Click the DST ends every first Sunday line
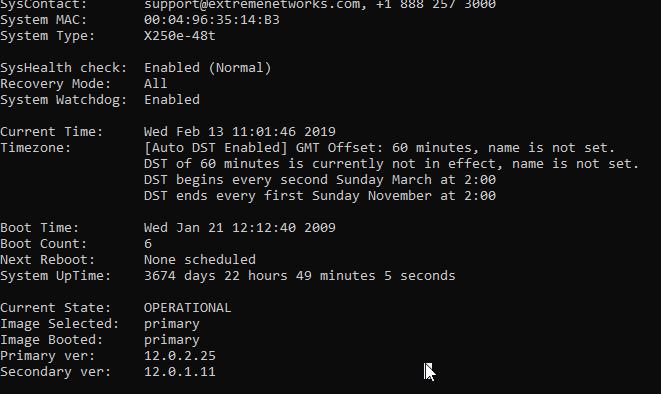This screenshot has height=394, width=661. pos(320,196)
